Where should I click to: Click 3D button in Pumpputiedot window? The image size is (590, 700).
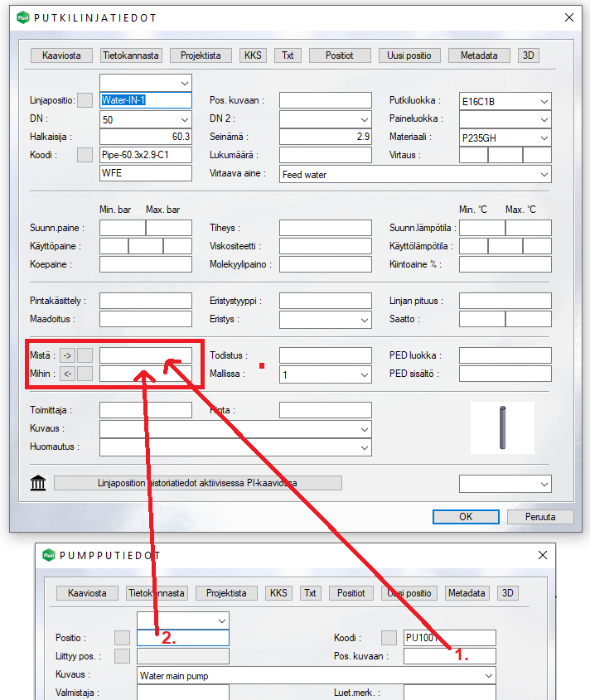[507, 593]
